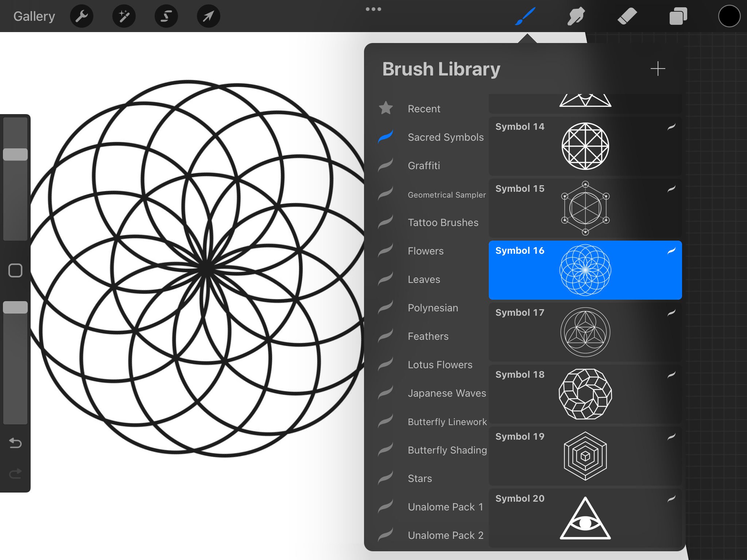This screenshot has width=747, height=560.
Task: Open the Adjustments magic wand menu
Action: point(124,16)
